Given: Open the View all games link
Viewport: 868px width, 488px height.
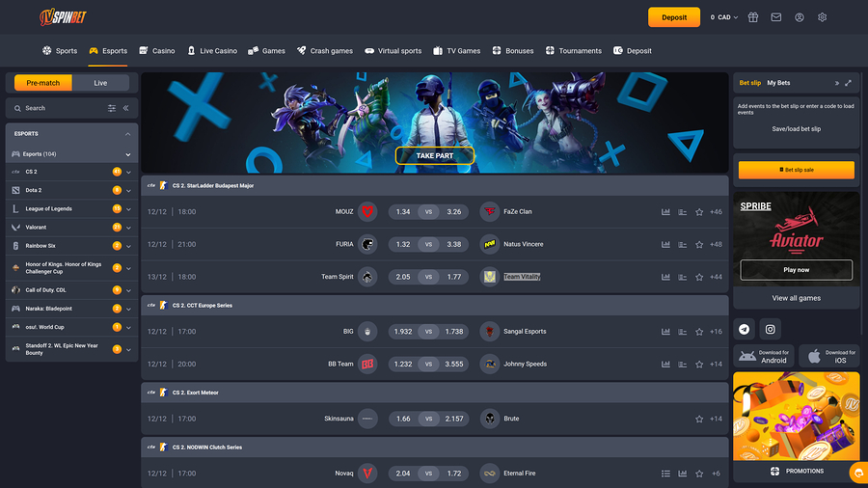Looking at the screenshot, I should [x=797, y=298].
